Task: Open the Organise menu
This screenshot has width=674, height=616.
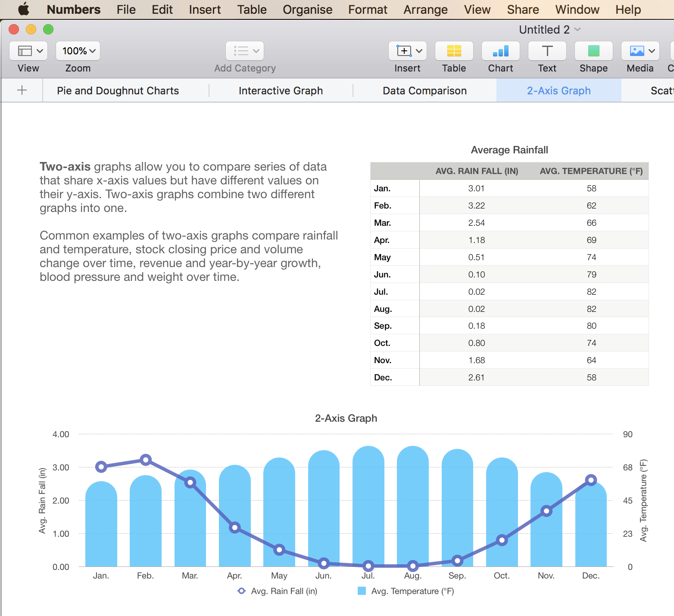Action: pyautogui.click(x=307, y=9)
